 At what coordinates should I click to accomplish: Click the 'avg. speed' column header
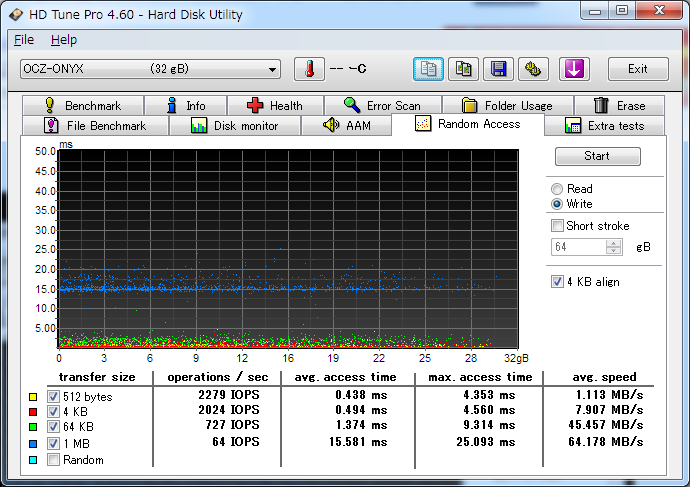point(604,377)
